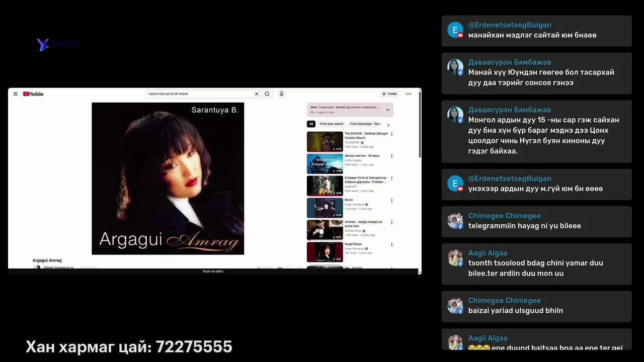Click 'baizai yariad ulsguud bhiin' comment text
This screenshot has height=362, width=644.
(516, 311)
